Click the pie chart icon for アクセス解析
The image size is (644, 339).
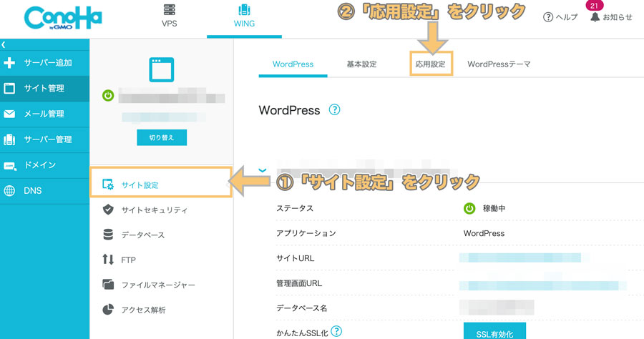(108, 310)
